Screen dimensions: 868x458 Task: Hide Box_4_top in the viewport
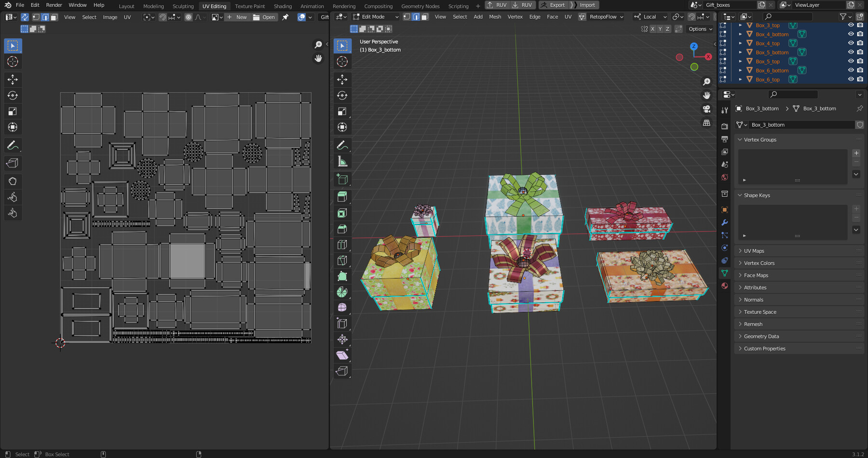851,43
